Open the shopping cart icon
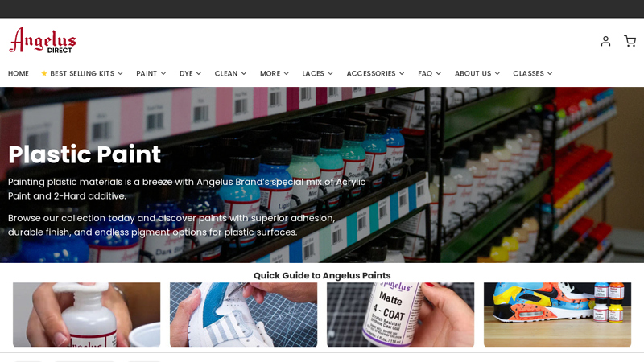The image size is (644, 362). [x=630, y=41]
